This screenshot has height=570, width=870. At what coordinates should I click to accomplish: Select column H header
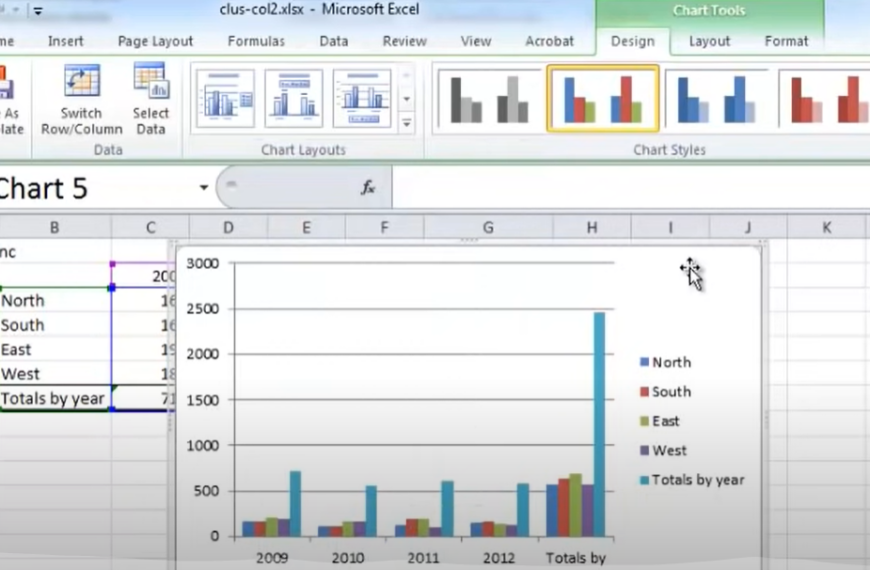click(591, 227)
